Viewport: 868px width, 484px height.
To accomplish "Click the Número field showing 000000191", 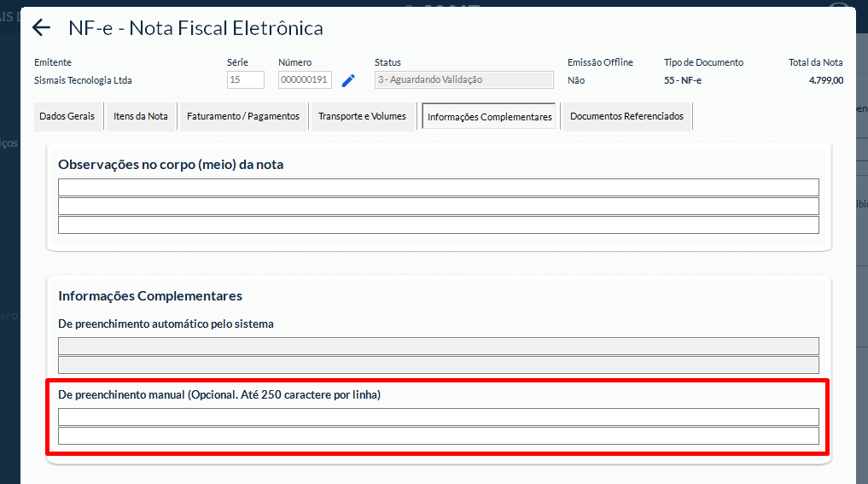I will [x=304, y=80].
